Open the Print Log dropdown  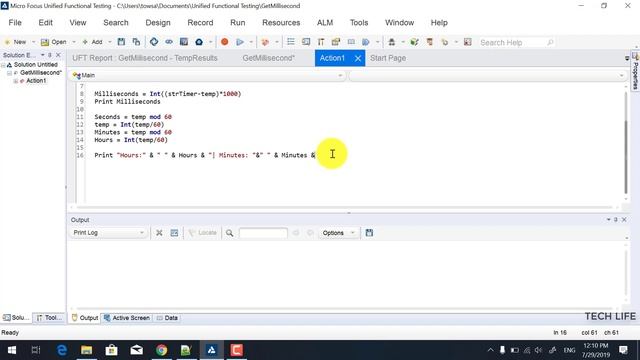click(x=109, y=233)
